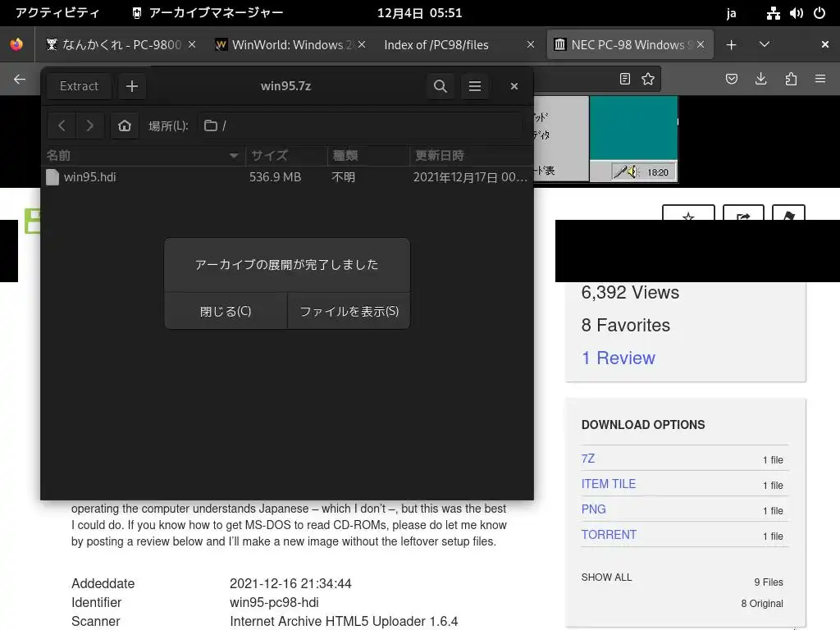Open the clock and calendar in the top bar
Image resolution: width=840 pixels, height=630 pixels.
419,13
